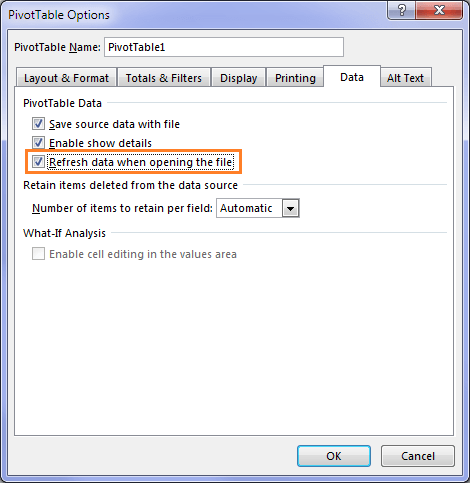Screen dimensions: 470x483
Task: Click the Enable cell editing checkbox
Action: (38, 254)
